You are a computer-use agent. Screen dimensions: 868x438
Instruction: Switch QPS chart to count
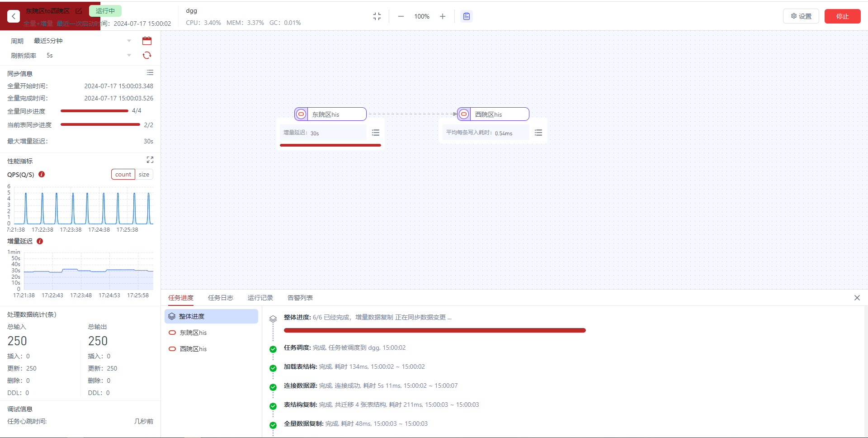tap(123, 174)
